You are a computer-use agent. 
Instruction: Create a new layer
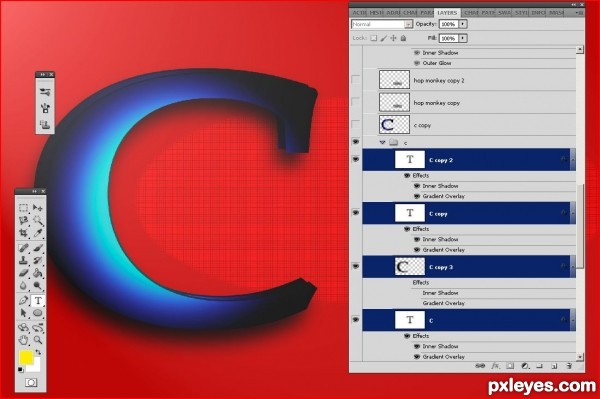(554, 366)
